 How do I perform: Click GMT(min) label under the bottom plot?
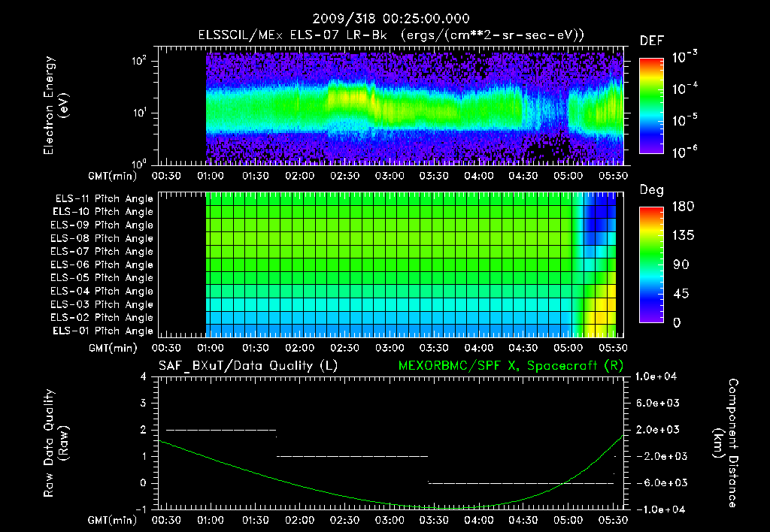(113, 521)
